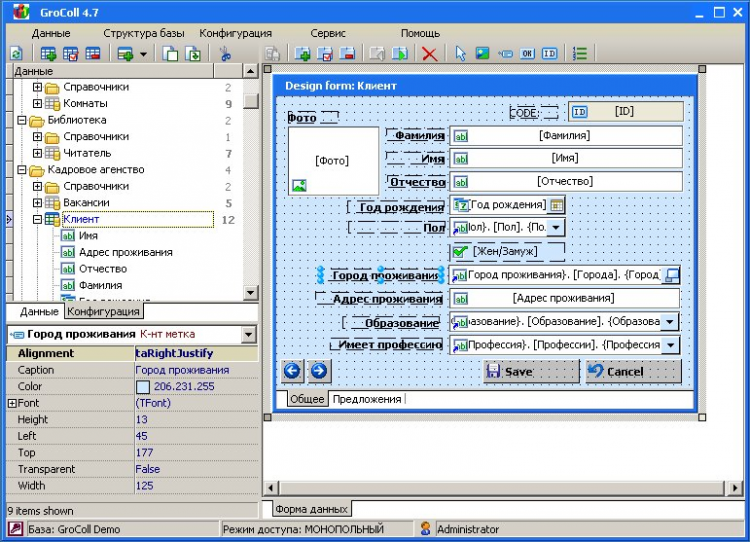Viewport: 750px width, 542px height.
Task: Open the Помощь menu
Action: coord(420,33)
